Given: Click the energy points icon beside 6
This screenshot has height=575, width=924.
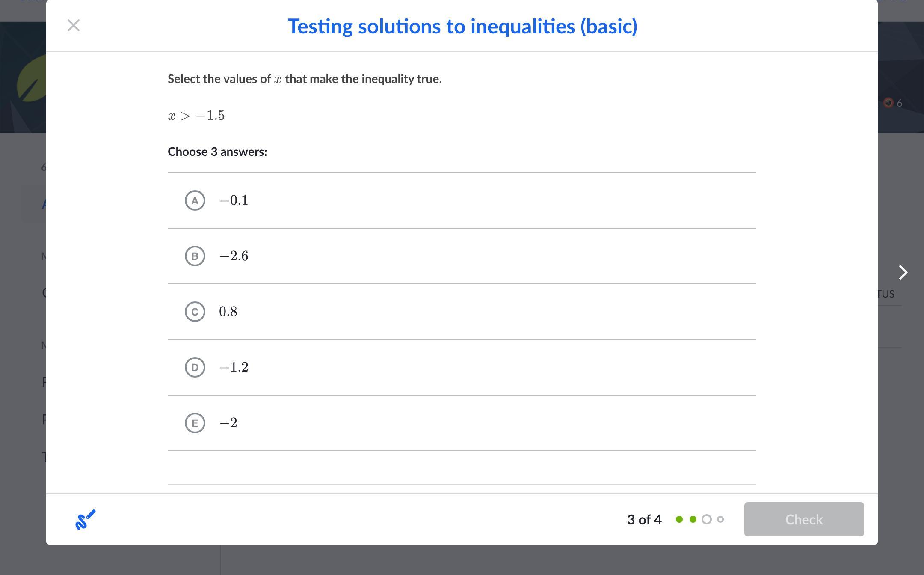Looking at the screenshot, I should [888, 103].
